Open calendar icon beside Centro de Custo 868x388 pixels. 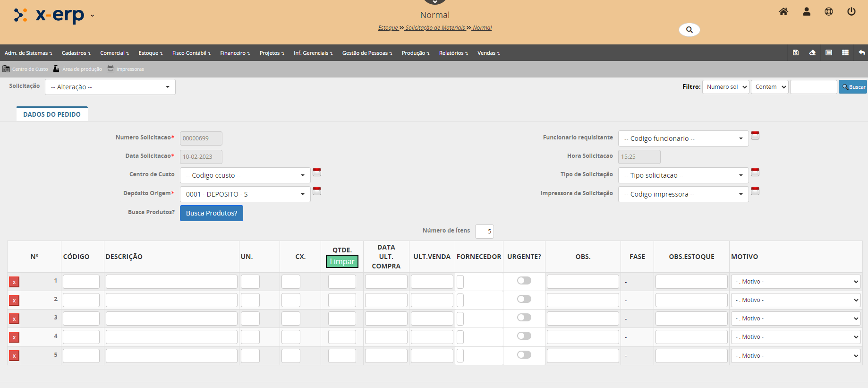click(x=317, y=172)
